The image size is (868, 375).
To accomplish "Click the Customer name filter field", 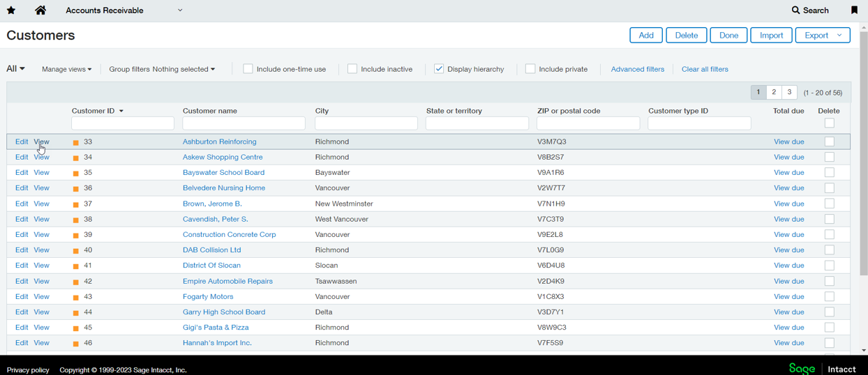I will click(244, 123).
